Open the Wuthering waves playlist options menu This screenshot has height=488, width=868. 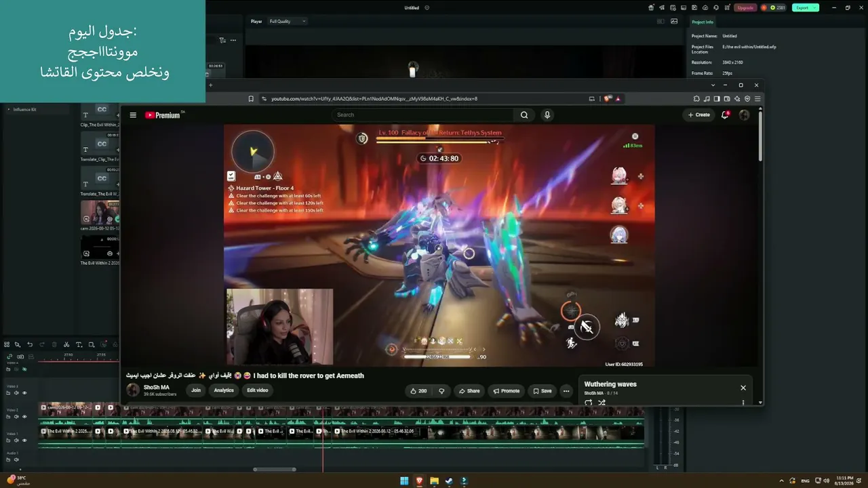743,403
